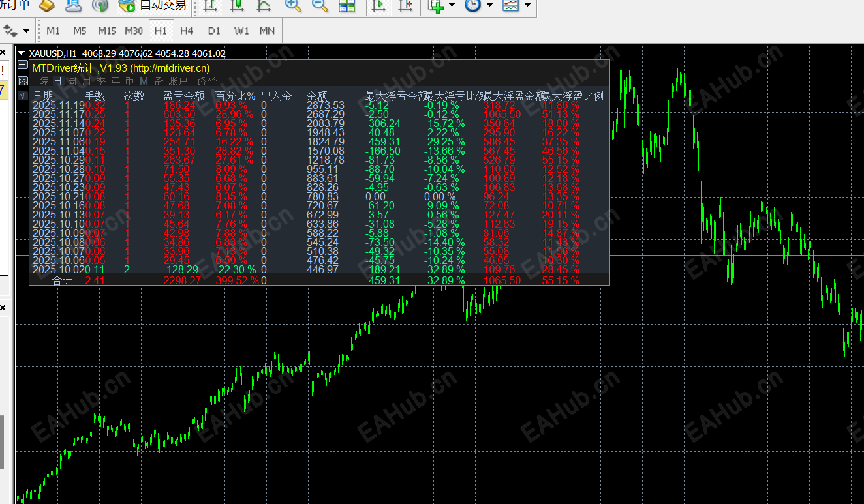The width and height of the screenshot is (864, 504).
Task: Open the 账户 account tab
Action: click(178, 82)
